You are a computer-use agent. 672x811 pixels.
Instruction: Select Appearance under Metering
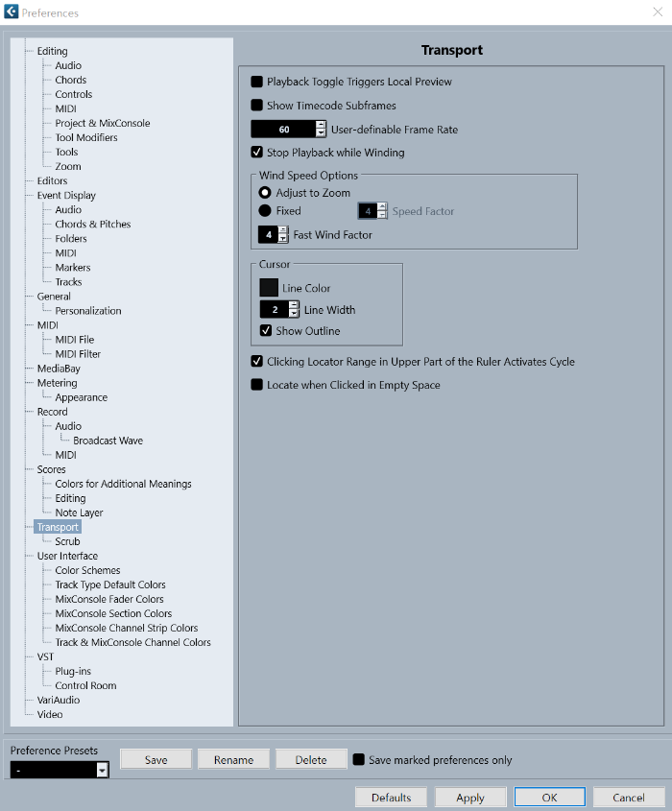pyautogui.click(x=82, y=397)
